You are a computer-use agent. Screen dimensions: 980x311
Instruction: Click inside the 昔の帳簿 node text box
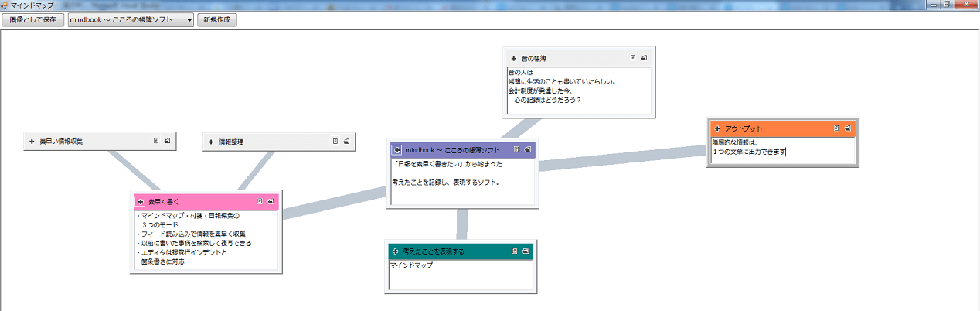[576, 90]
